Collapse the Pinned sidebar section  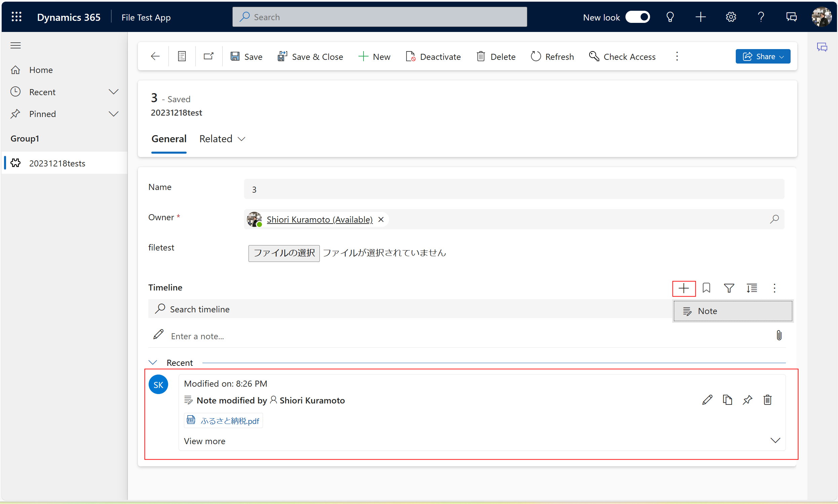click(114, 114)
